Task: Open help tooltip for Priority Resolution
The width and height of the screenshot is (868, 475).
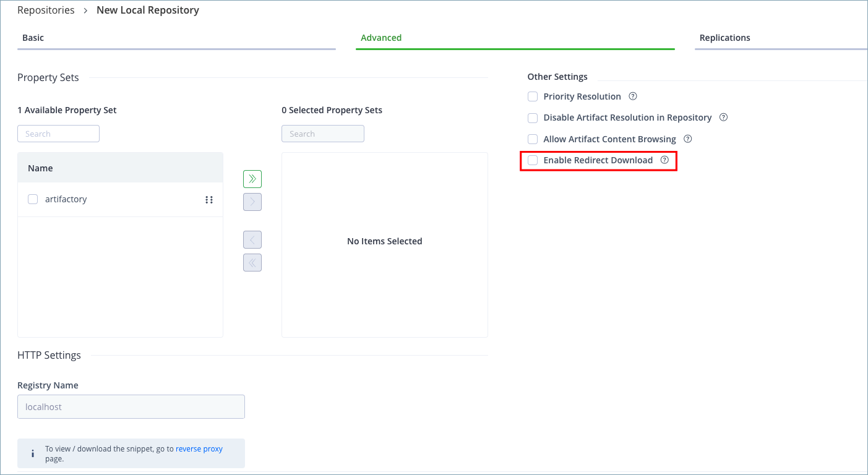Action: pyautogui.click(x=632, y=96)
